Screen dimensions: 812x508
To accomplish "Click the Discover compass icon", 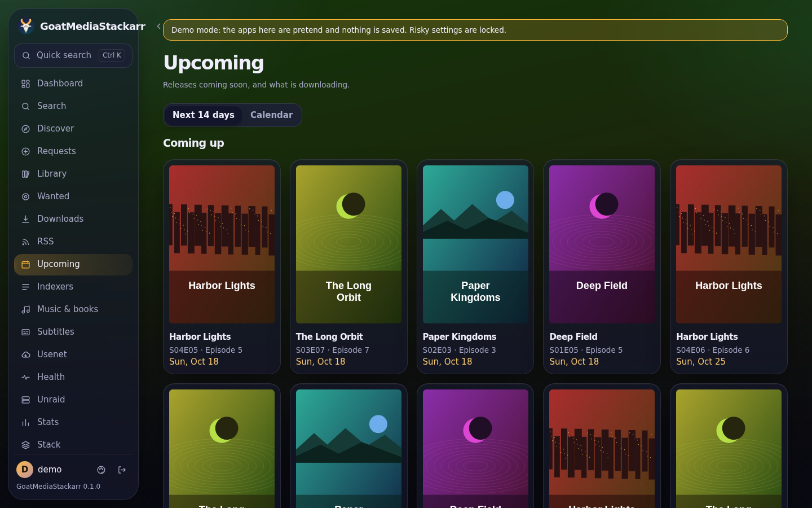I will 25,129.
